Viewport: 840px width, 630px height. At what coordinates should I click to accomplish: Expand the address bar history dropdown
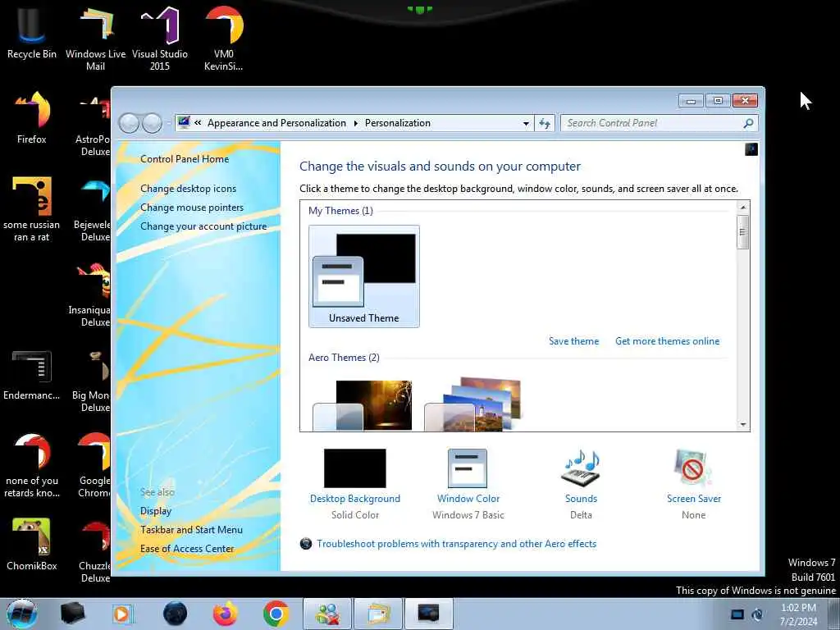point(526,123)
